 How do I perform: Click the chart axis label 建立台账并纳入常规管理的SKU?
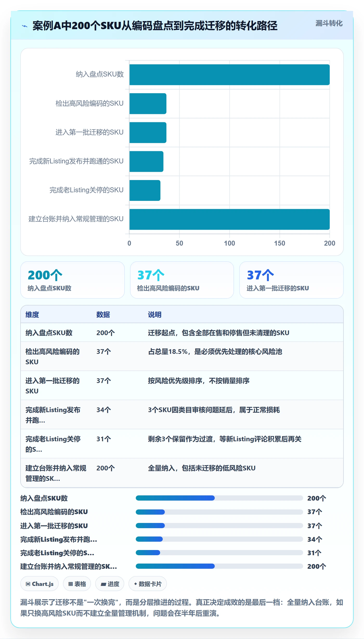tap(76, 219)
